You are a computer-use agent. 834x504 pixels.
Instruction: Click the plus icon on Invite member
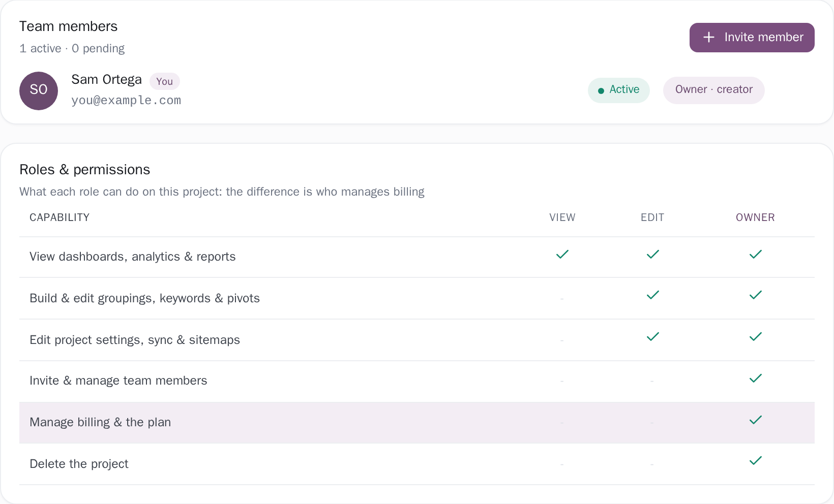709,37
